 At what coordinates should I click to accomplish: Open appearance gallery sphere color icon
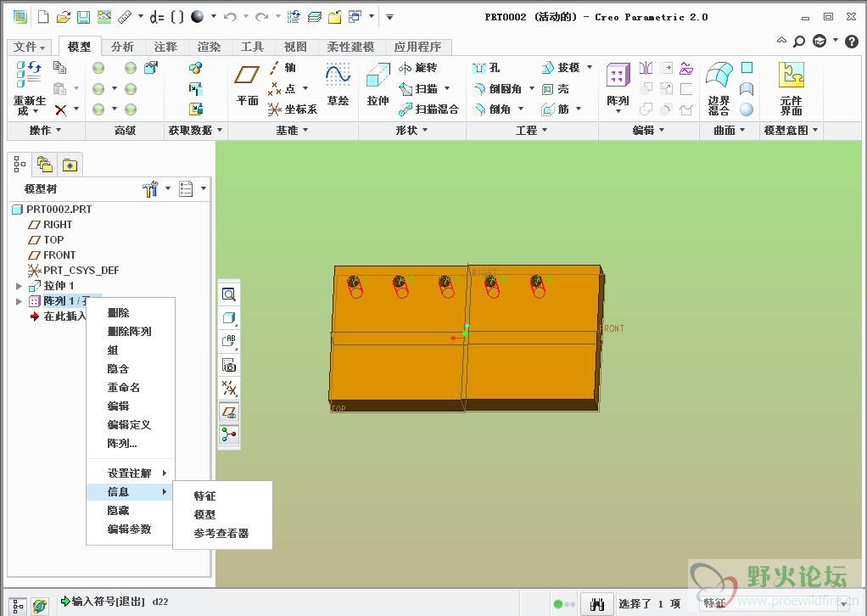click(198, 17)
